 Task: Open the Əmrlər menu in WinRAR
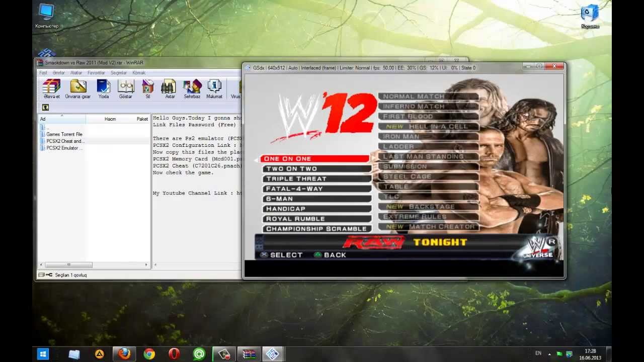click(59, 72)
